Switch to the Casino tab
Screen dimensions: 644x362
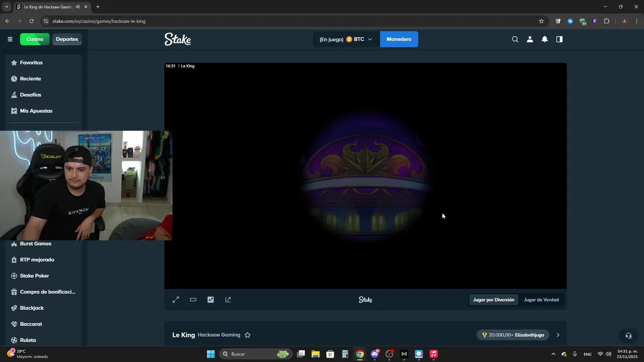[35, 39]
